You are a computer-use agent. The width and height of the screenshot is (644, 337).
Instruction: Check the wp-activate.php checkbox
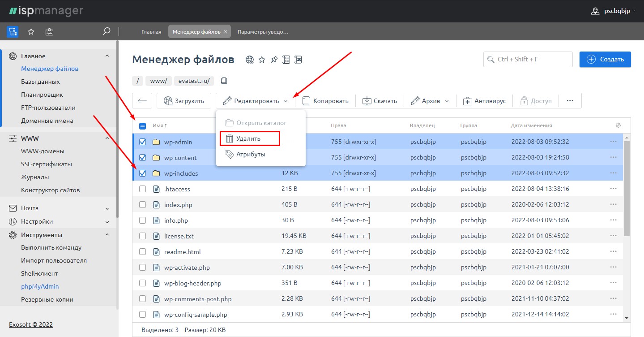click(x=142, y=268)
